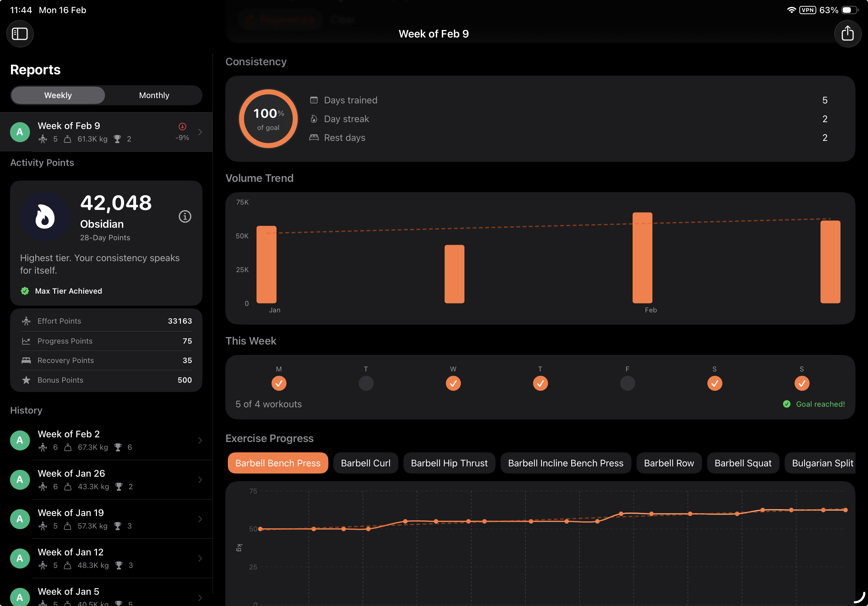The image size is (868, 606).
Task: Click the green A badge for Week of Feb 2
Action: pos(20,440)
